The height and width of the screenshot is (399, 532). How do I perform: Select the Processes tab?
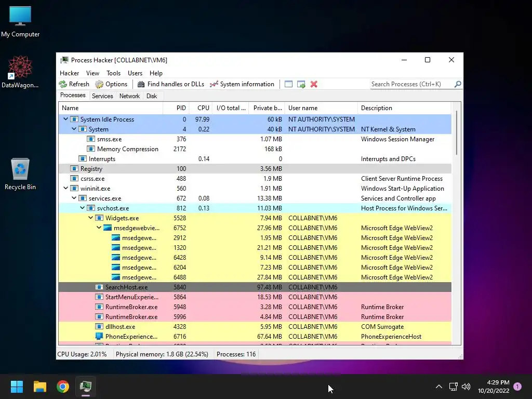click(73, 96)
